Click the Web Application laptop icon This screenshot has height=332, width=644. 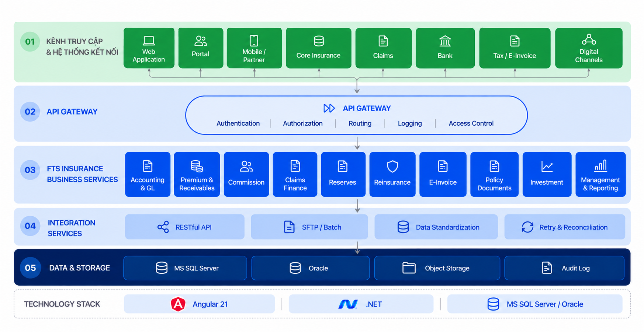point(149,41)
